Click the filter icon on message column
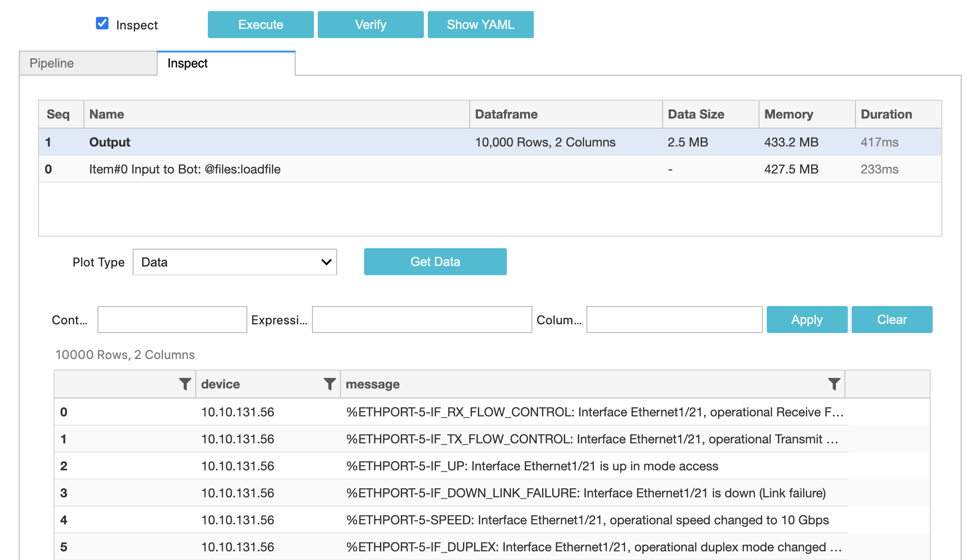The height and width of the screenshot is (560, 978). point(834,384)
